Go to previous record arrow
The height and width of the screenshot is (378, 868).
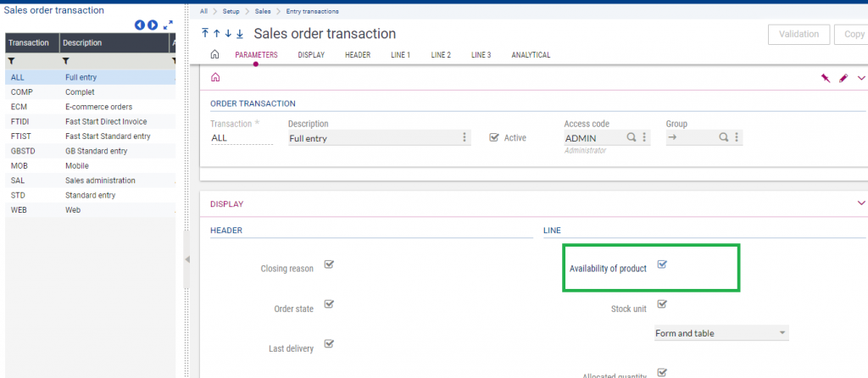(216, 34)
